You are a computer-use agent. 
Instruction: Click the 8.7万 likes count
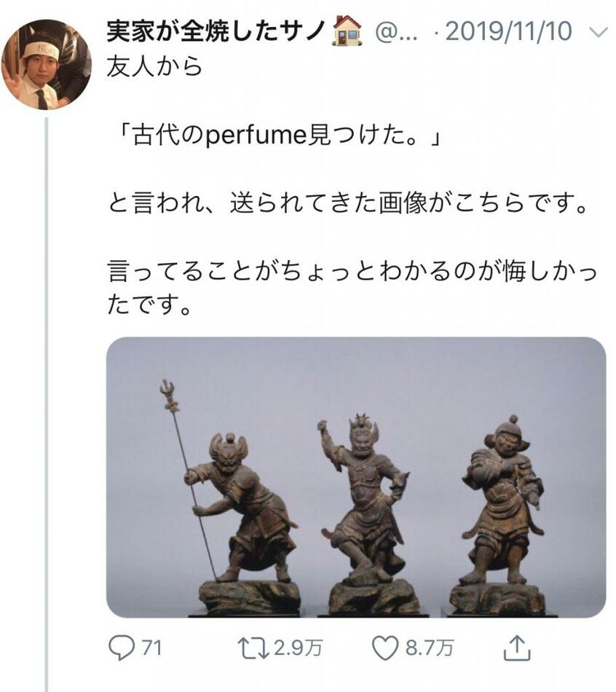click(x=429, y=648)
